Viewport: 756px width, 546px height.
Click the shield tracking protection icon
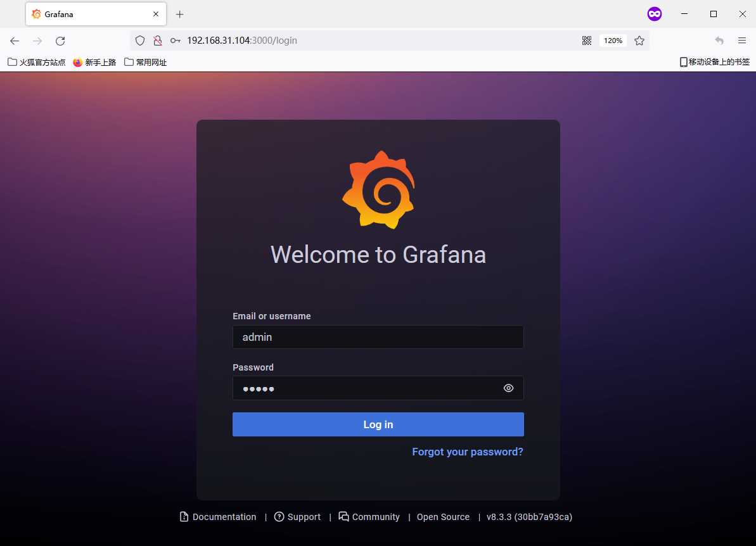pyautogui.click(x=140, y=41)
